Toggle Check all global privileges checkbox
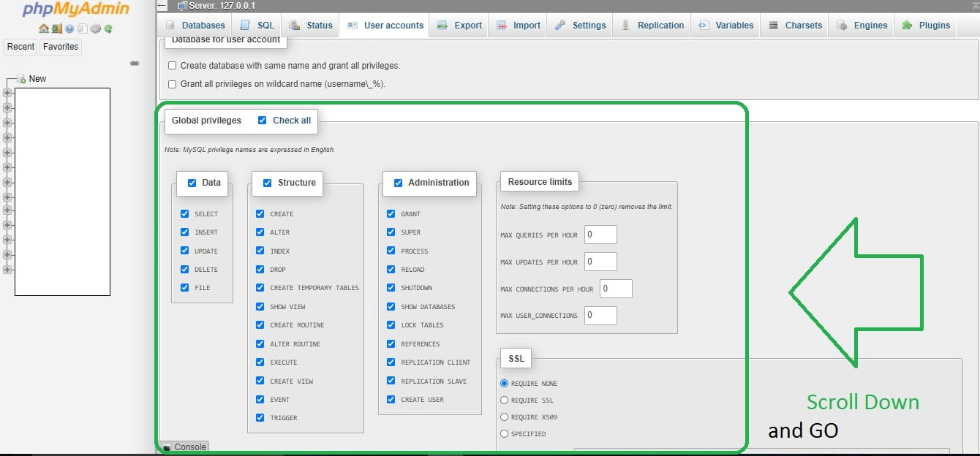Screen dimensions: 980x456 (263, 121)
